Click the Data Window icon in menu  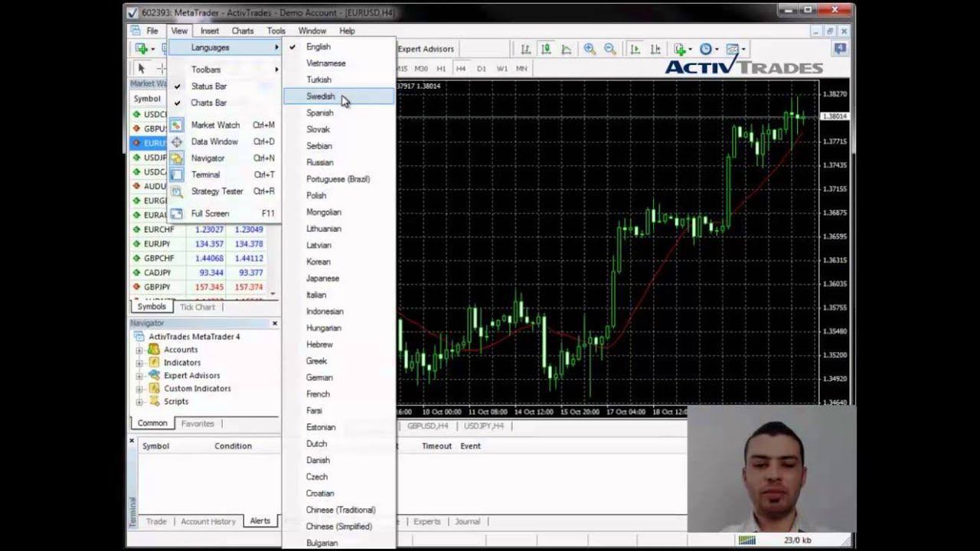(176, 142)
